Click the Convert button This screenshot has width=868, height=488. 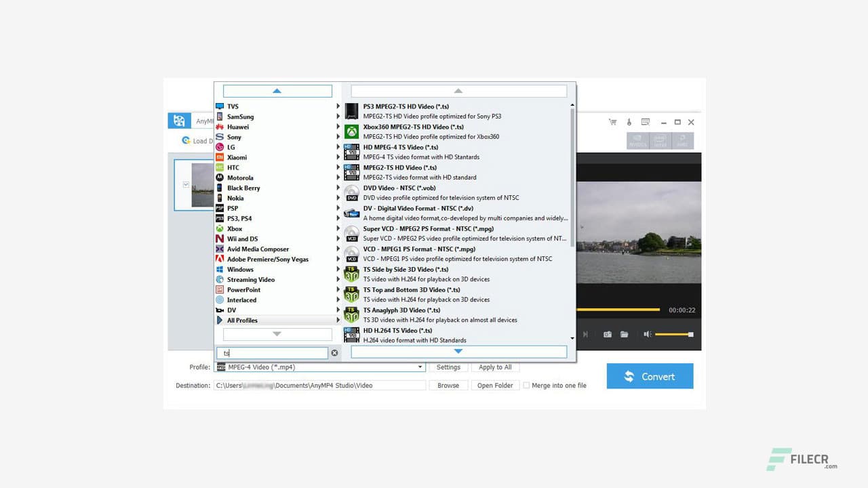pyautogui.click(x=650, y=376)
